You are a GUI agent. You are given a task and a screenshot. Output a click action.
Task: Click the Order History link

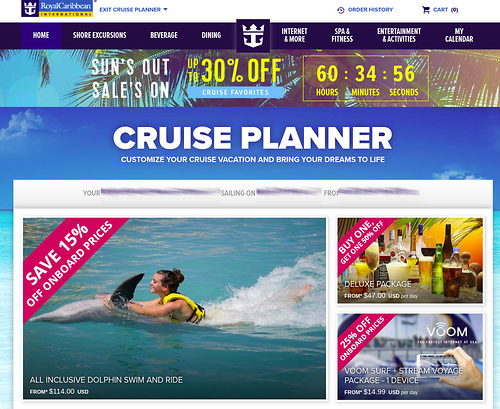(x=370, y=10)
